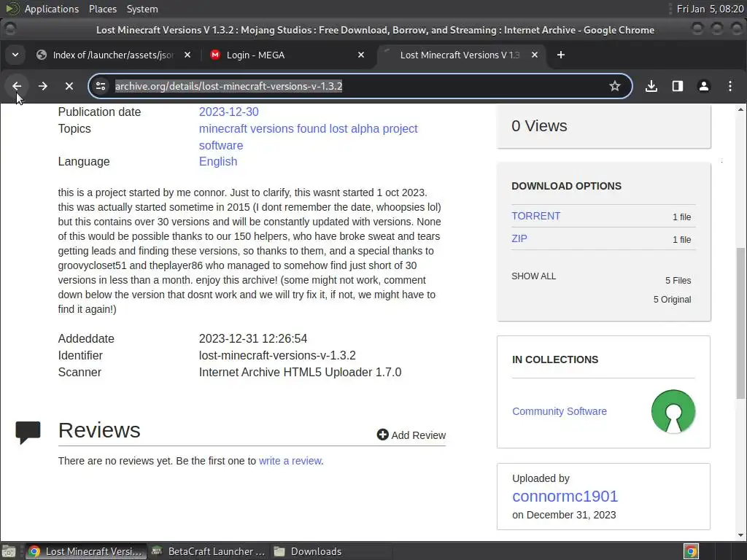Click Add Review plus button
Screen dimensions: 747x560
(411, 435)
